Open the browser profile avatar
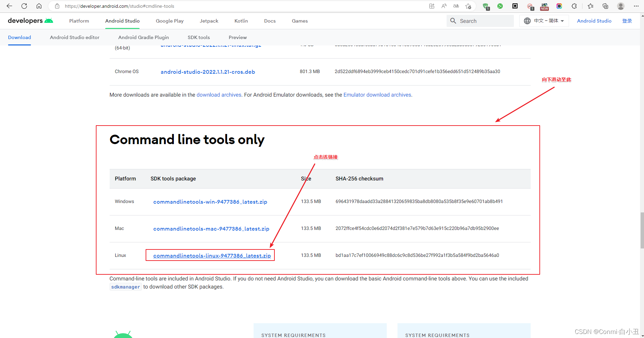 point(621,6)
